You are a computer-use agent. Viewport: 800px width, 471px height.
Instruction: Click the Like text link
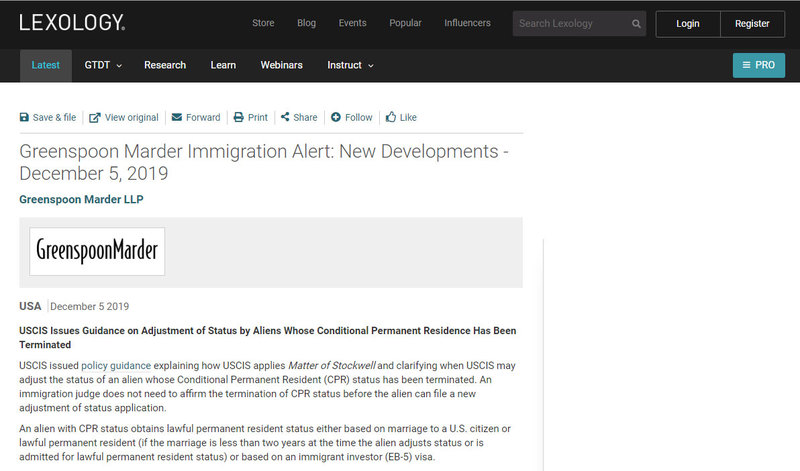click(408, 117)
